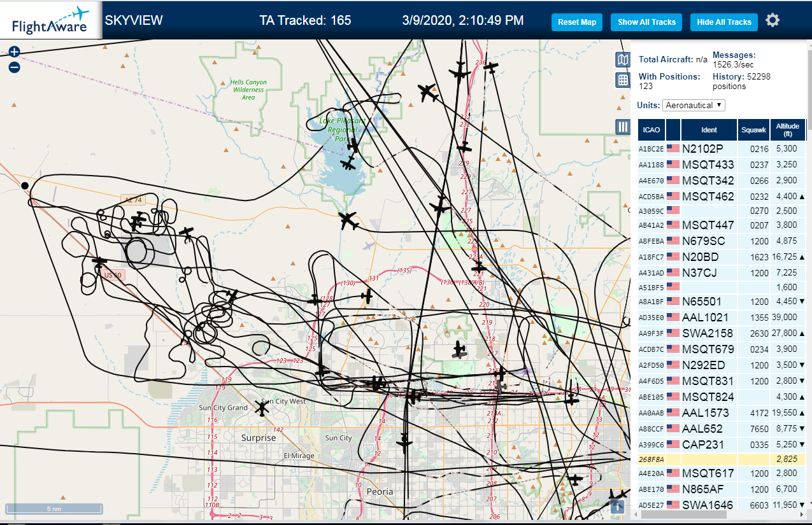Click the TA Tracked: 165 counter
The width and height of the screenshot is (812, 525).
pos(305,20)
